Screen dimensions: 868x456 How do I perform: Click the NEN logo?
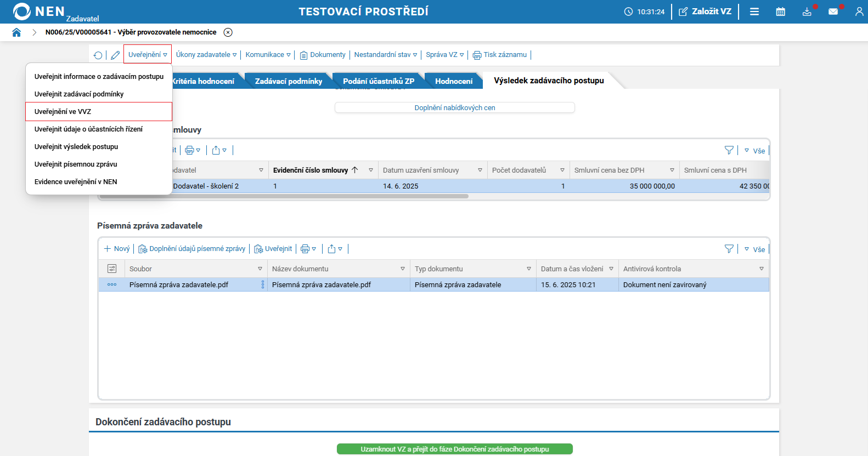pyautogui.click(x=38, y=12)
